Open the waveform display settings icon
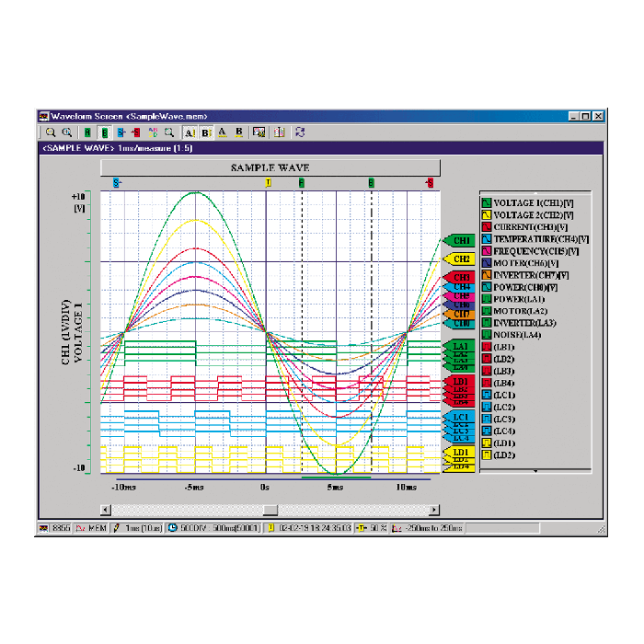 tap(259, 132)
